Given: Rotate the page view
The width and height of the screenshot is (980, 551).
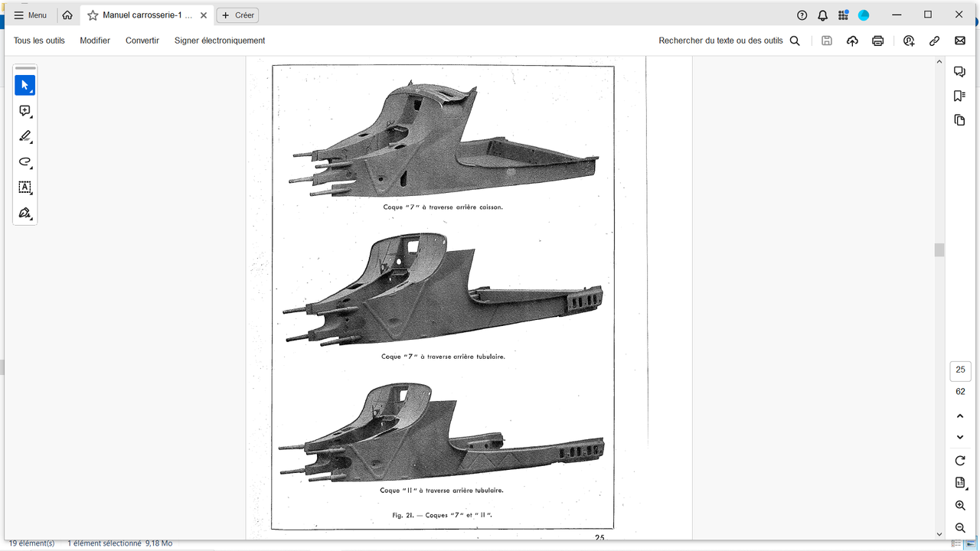Looking at the screenshot, I should (x=960, y=461).
